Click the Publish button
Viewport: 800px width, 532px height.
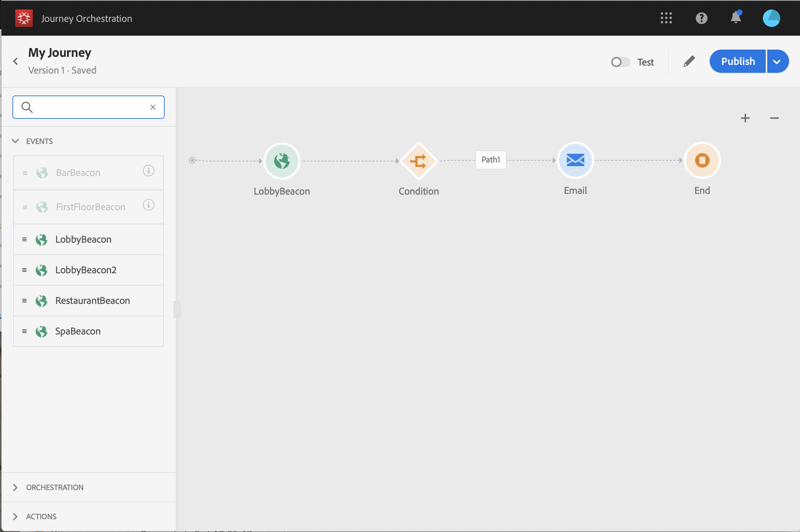point(738,62)
